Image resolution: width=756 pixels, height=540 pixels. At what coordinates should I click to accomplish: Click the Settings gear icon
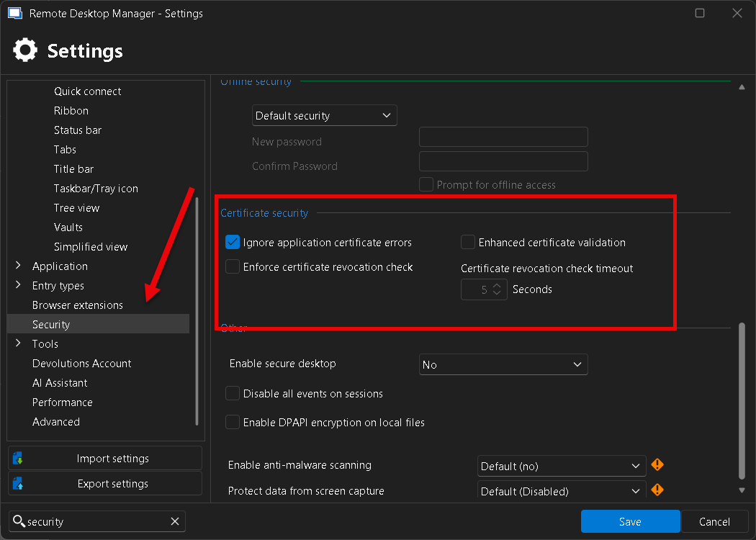25,50
